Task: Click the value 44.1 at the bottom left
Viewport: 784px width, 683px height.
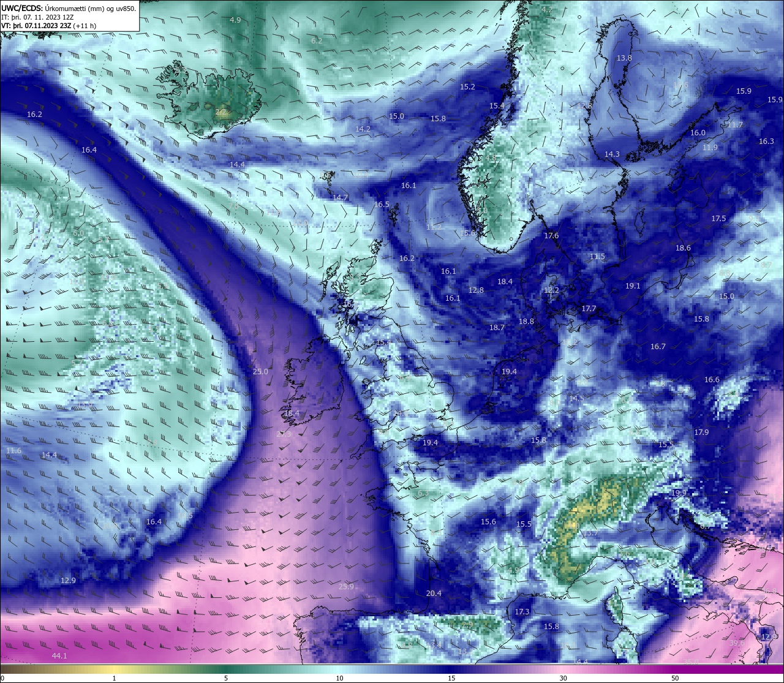Action: [59, 656]
